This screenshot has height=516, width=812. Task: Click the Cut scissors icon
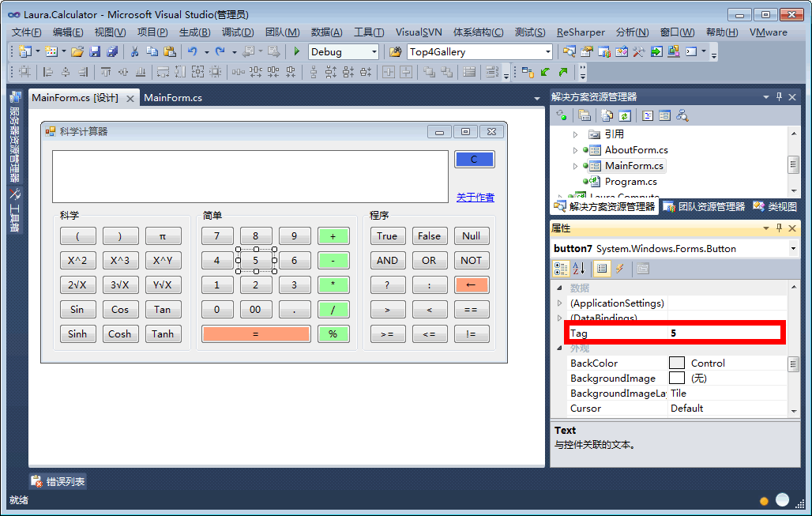pyautogui.click(x=134, y=52)
